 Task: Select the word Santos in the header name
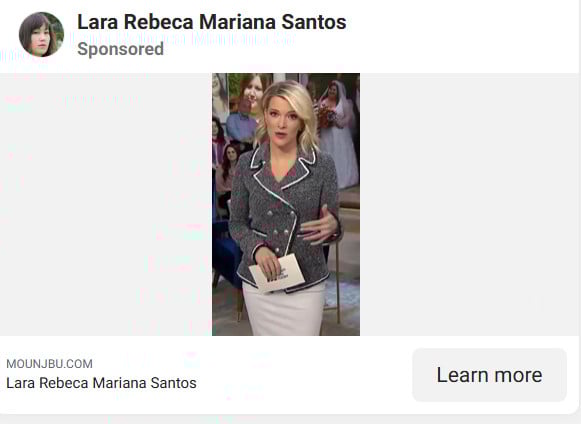[x=314, y=22]
